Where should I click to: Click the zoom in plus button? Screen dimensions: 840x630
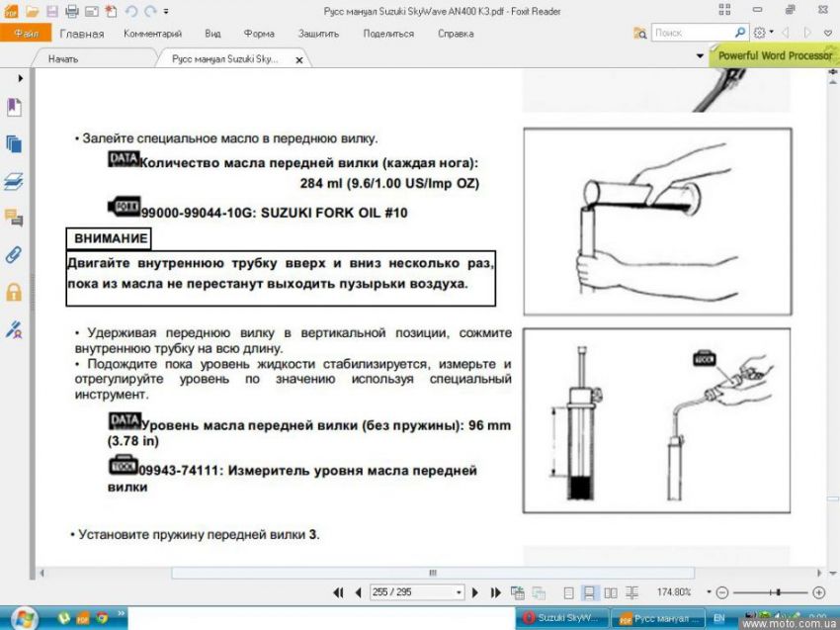[818, 592]
